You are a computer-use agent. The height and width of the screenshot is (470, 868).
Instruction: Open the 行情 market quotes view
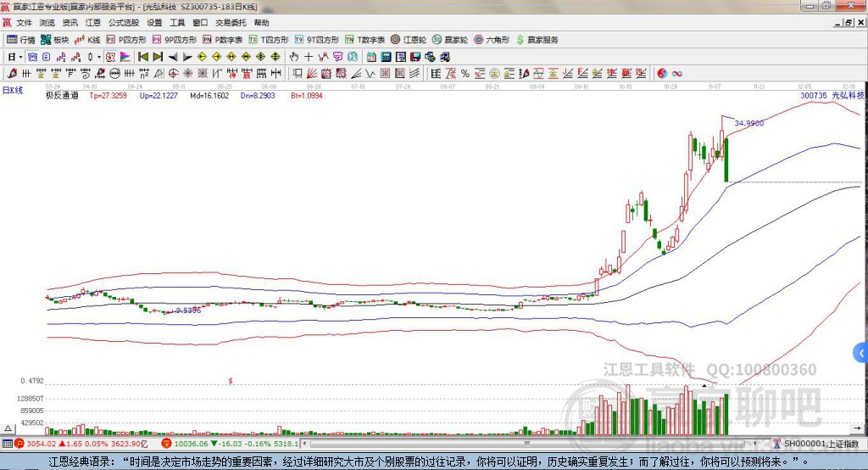click(20, 40)
